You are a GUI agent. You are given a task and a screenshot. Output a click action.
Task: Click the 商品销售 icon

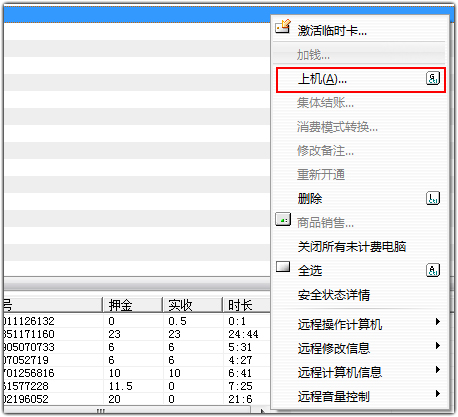(283, 220)
